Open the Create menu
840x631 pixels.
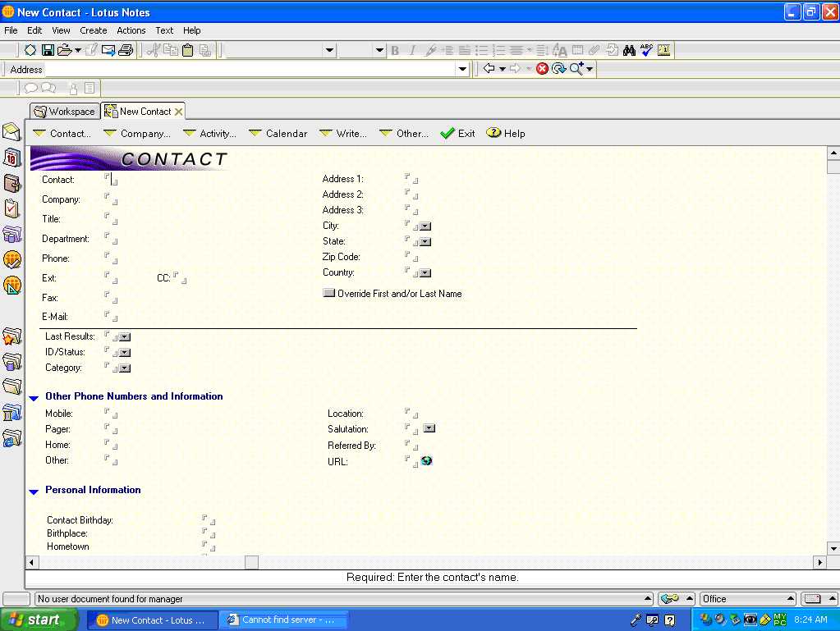[x=94, y=30]
